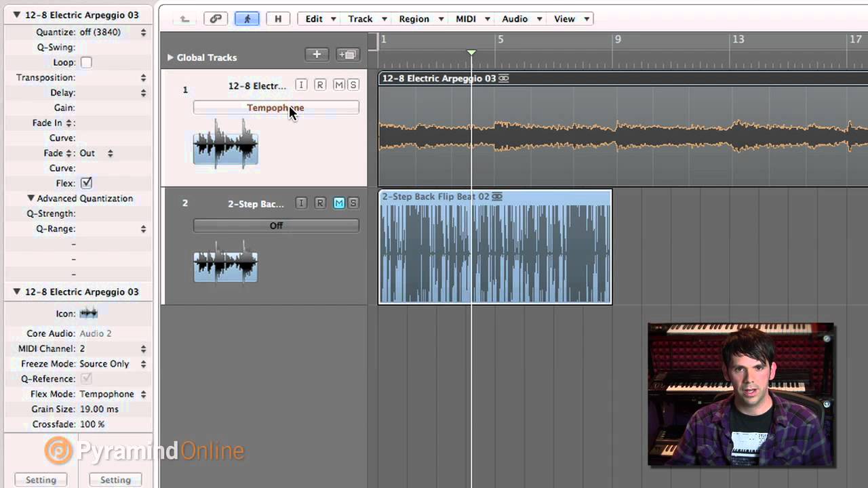868x488 pixels.
Task: Open the Transposition dropdown
Action: pos(143,78)
